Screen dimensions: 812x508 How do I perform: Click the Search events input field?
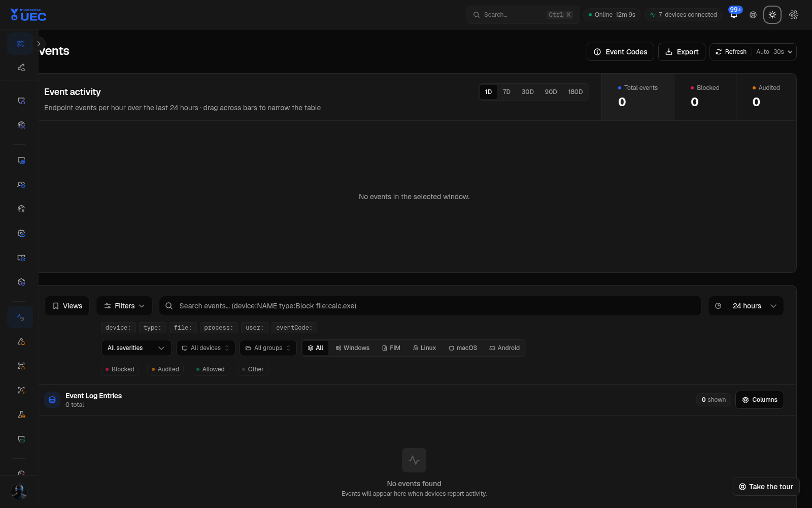point(430,306)
